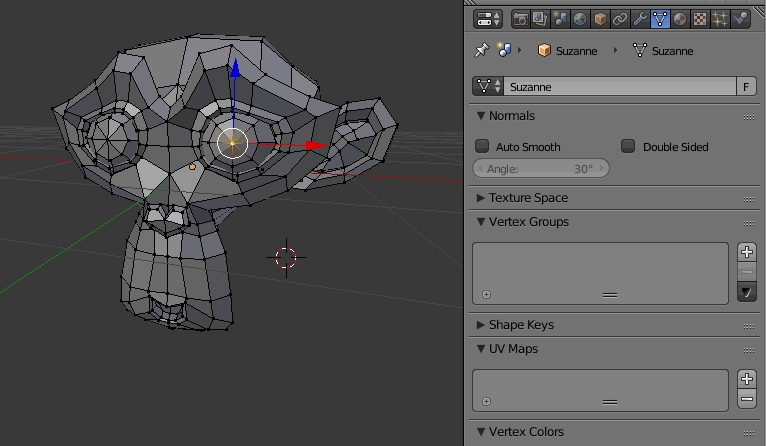Viewport: 766px width, 446px height.
Task: Click the Suzanne mesh name field
Action: [619, 86]
